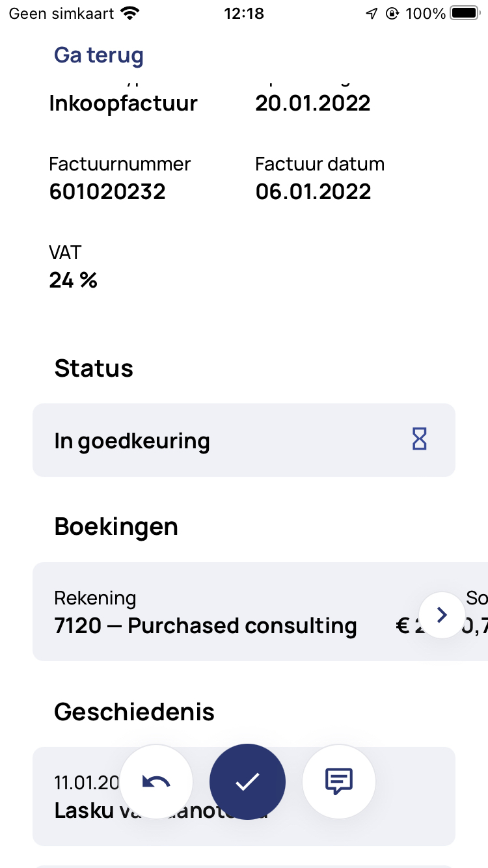Image resolution: width=488 pixels, height=868 pixels.
Task: Tap the Inkoopfactuur invoice type value
Action: (x=124, y=103)
